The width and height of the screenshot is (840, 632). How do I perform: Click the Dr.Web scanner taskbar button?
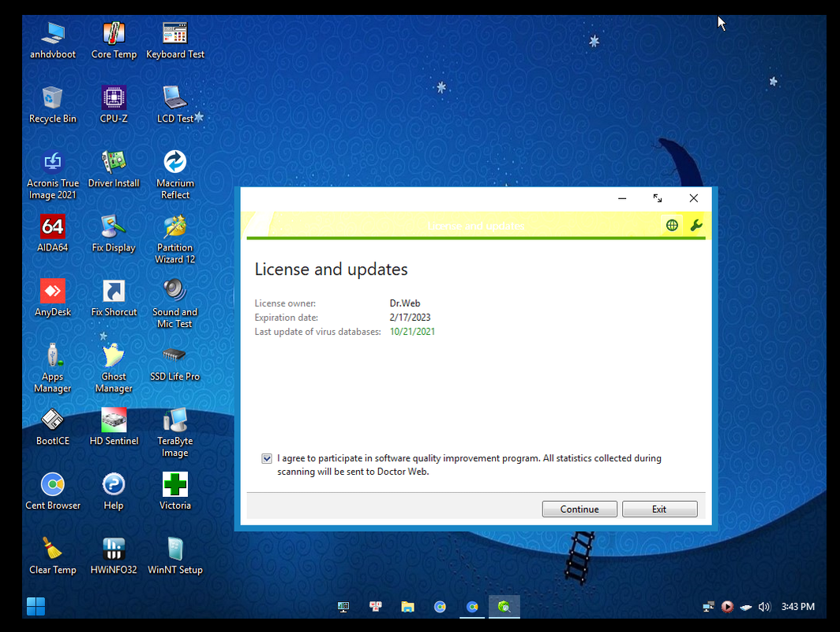pos(504,606)
